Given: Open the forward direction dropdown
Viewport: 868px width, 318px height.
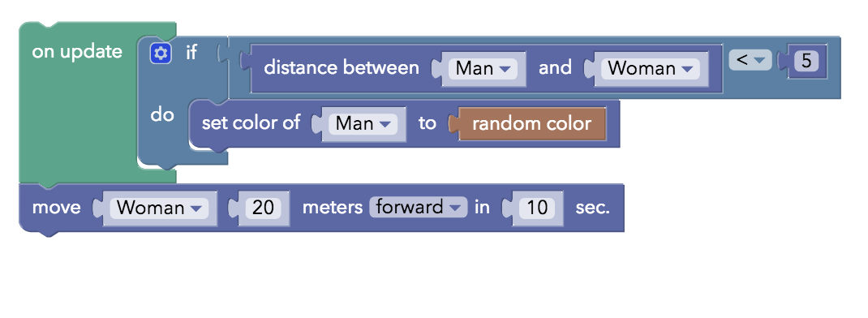Looking at the screenshot, I should point(418,207).
